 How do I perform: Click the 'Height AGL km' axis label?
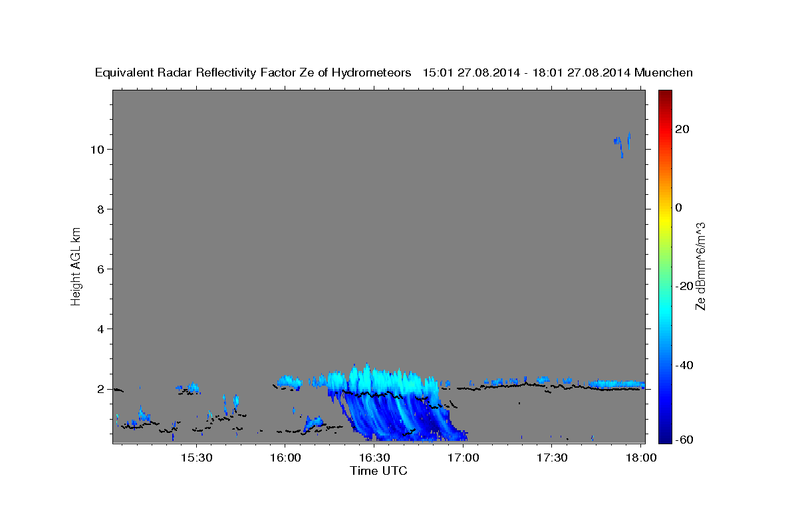[x=76, y=265]
